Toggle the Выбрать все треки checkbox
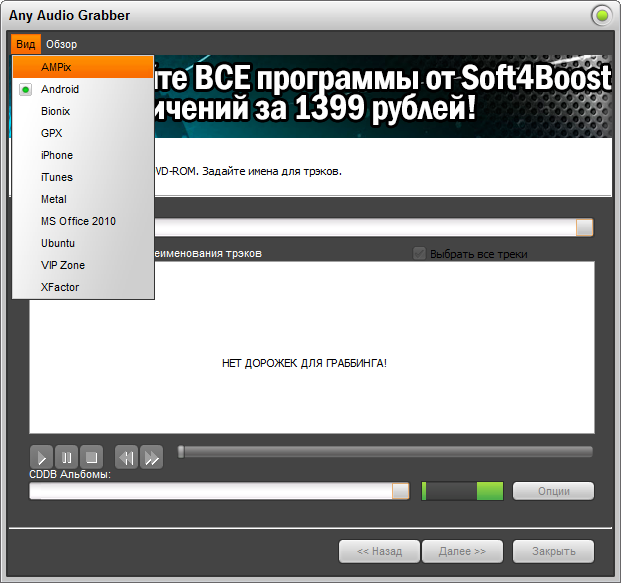 point(419,253)
